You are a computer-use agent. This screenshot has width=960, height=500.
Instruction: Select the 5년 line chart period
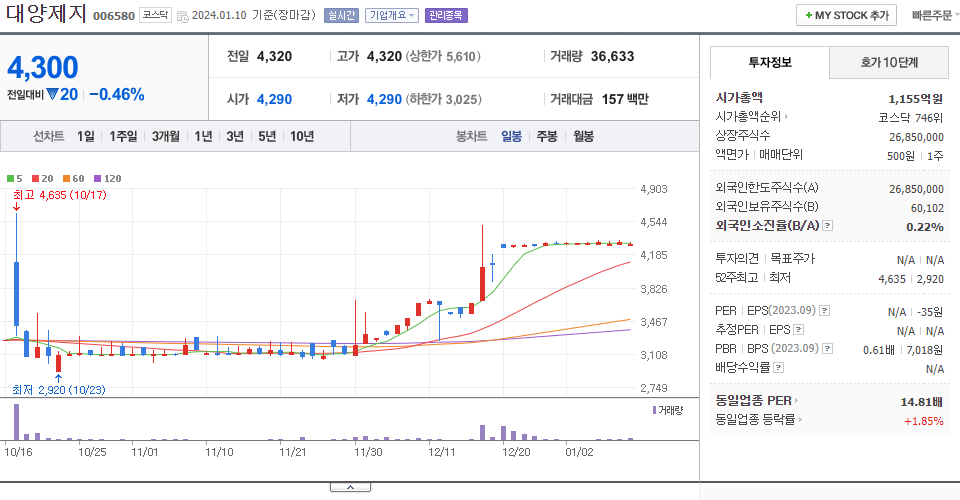267,136
